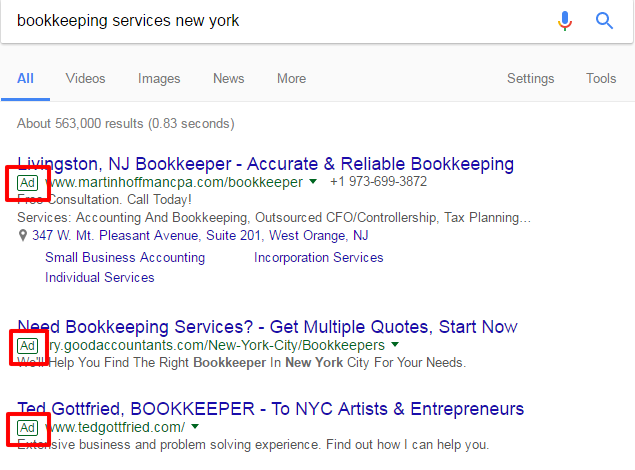The image size is (635, 470).
Task: Expand the dropdown arrow after martinhoffmancpa.com/bookkeeper
Action: [x=313, y=181]
